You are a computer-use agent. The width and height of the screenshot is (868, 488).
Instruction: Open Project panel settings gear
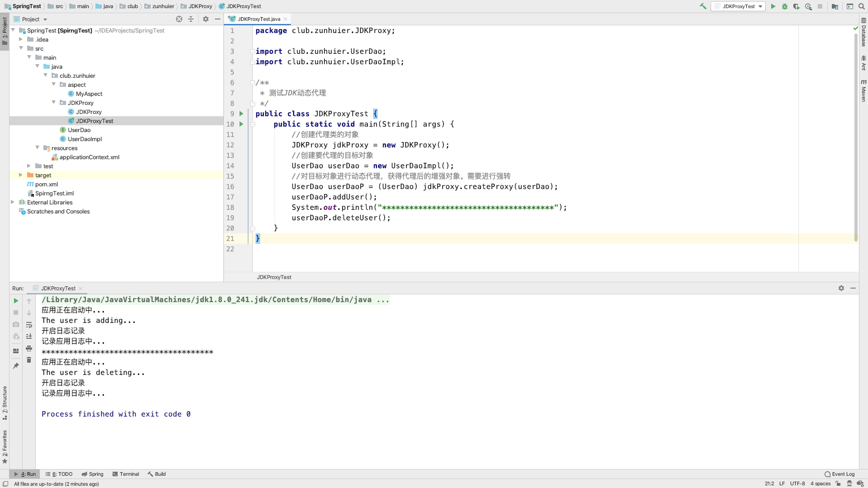pyautogui.click(x=206, y=19)
